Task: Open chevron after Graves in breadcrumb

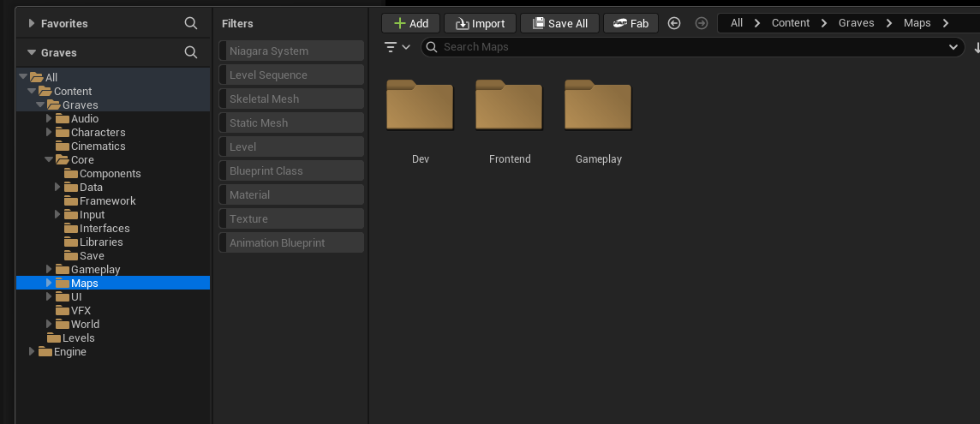Action: click(888, 23)
